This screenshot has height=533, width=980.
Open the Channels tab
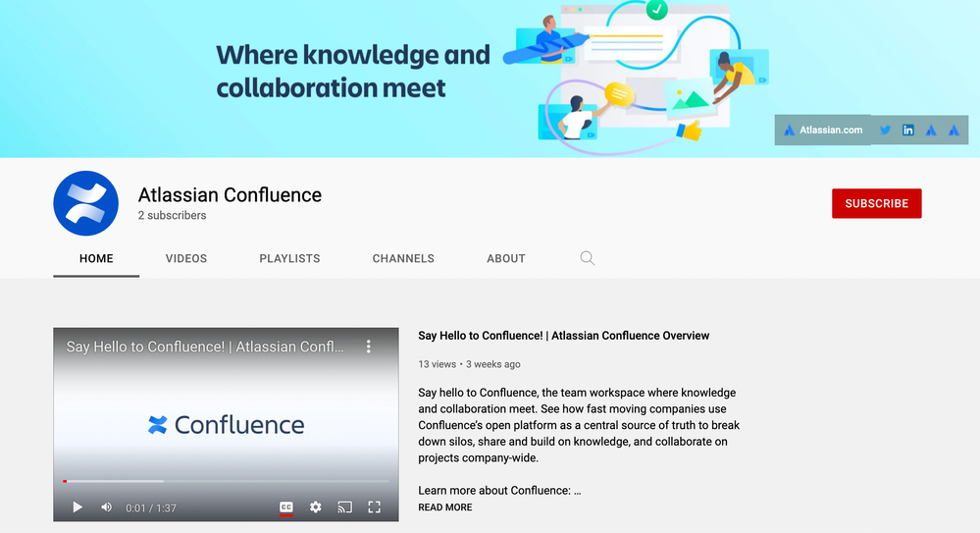(x=403, y=258)
